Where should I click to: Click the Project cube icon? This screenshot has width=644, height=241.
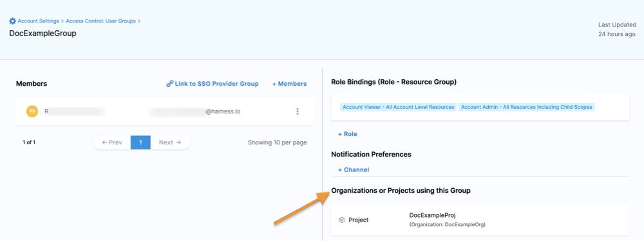[x=342, y=220]
